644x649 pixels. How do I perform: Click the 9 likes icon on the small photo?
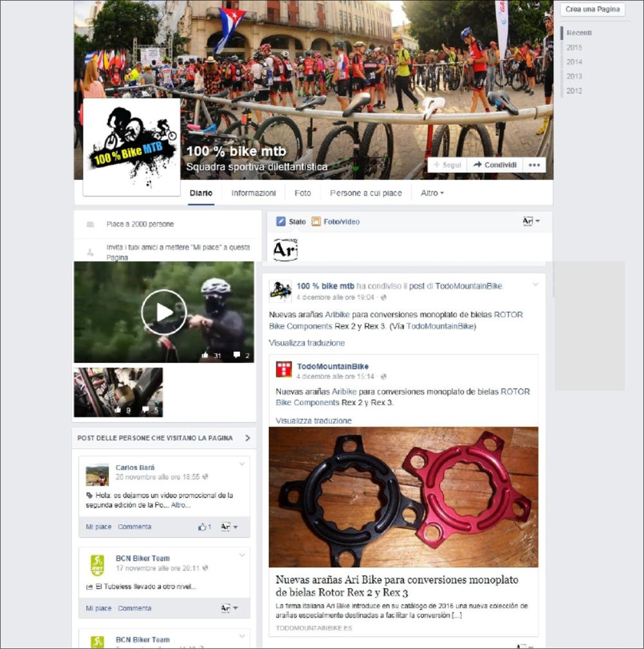118,410
